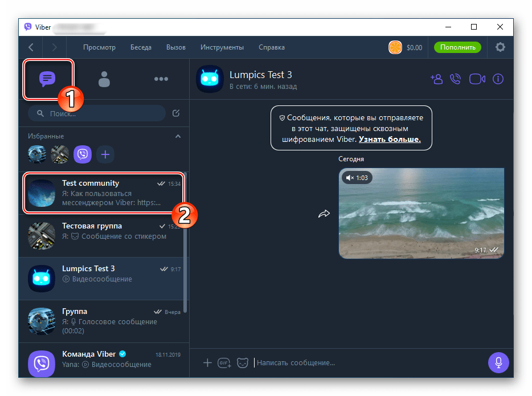
Task: Click the compose new message icon
Action: (x=176, y=113)
